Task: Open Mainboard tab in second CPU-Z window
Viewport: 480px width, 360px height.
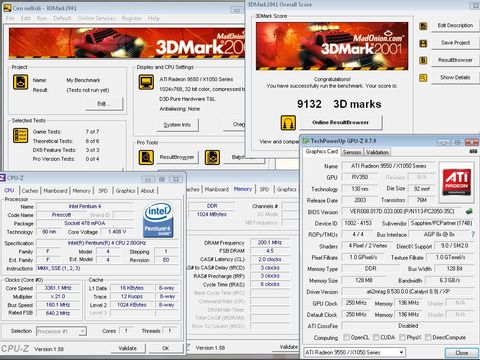Action: (217, 189)
